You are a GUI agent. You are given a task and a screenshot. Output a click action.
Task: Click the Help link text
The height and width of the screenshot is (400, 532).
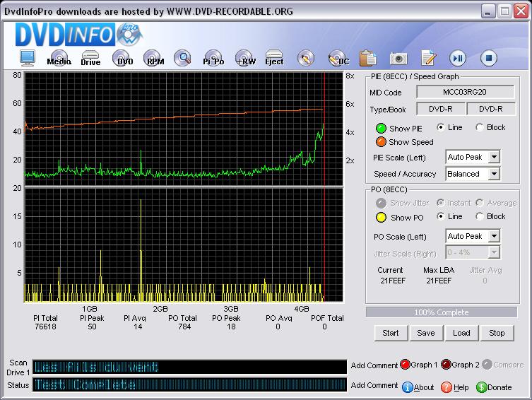click(x=461, y=387)
